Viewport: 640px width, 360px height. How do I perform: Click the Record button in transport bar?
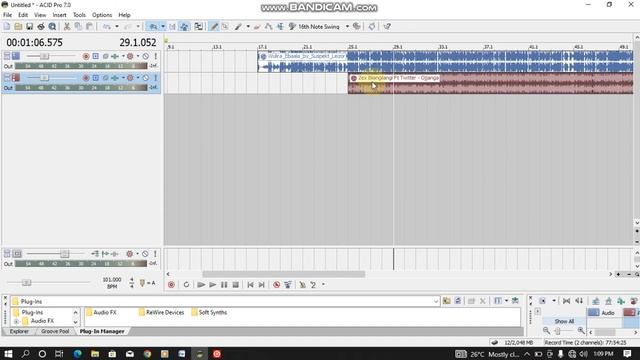[171, 284]
